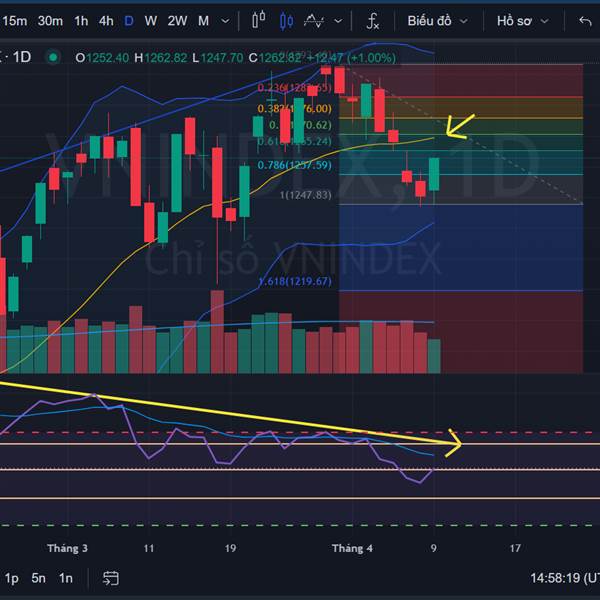This screenshot has width=600, height=600.
Task: Open the Hồ sơ menu
Action: pyautogui.click(x=523, y=21)
